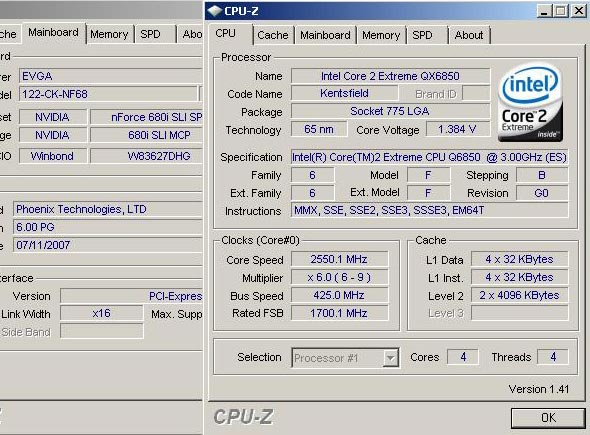The height and width of the screenshot is (435, 590).
Task: Click the 65 nm technology value
Action: click(x=319, y=129)
